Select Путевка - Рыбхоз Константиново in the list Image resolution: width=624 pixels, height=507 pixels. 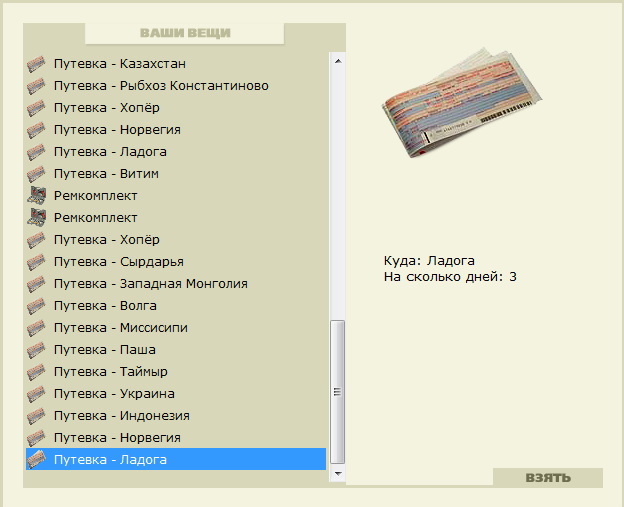[x=176, y=86]
